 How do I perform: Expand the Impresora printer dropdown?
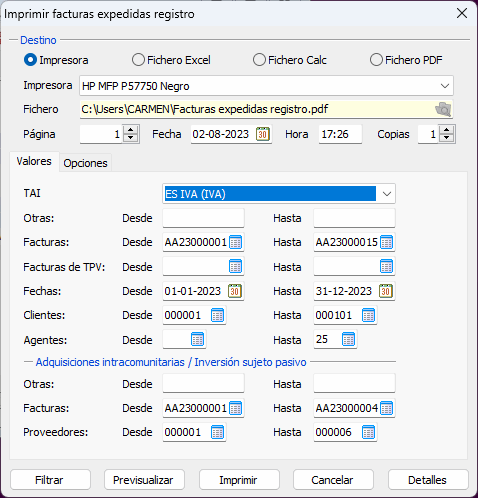pos(445,86)
